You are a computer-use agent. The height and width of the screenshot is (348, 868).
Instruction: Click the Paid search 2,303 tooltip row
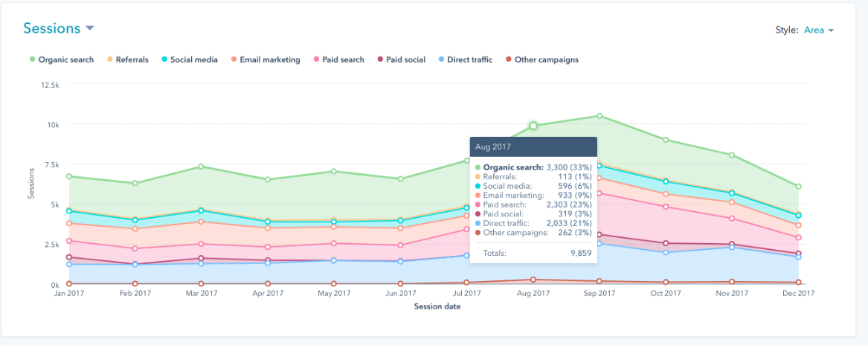[533, 204]
